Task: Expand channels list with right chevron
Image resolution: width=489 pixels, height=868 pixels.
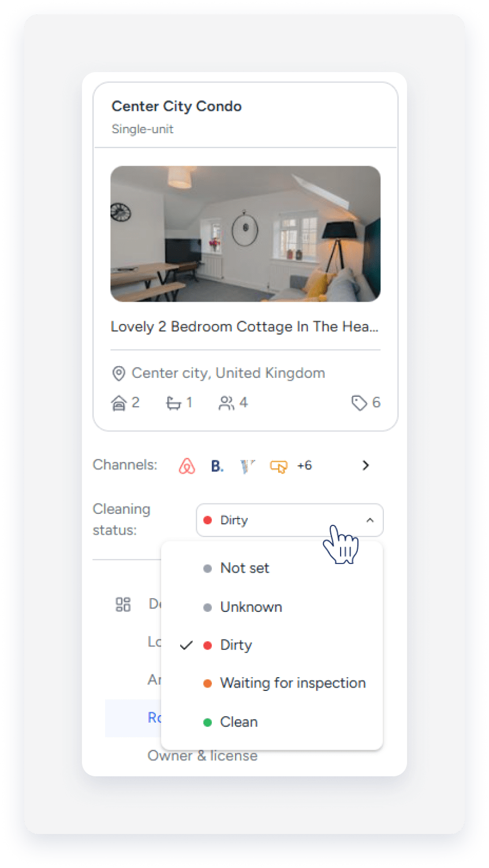Action: (365, 465)
